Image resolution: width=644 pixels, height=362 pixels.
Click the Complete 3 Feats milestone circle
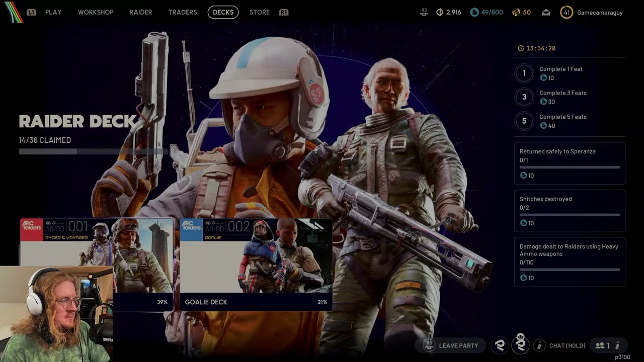pyautogui.click(x=524, y=97)
